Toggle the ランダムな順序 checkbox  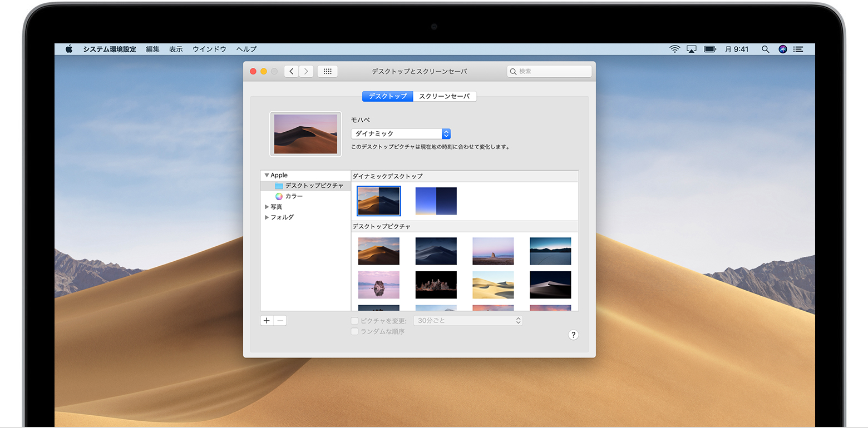tap(354, 331)
